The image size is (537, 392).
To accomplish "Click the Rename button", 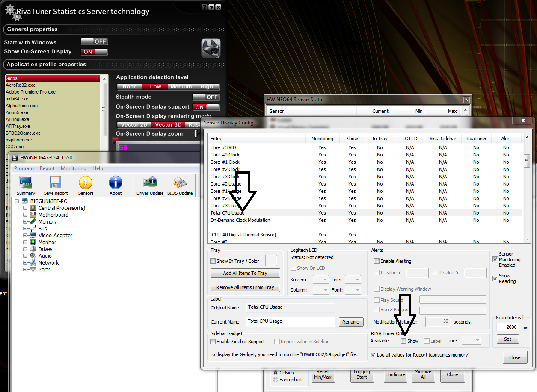I will click(x=351, y=322).
